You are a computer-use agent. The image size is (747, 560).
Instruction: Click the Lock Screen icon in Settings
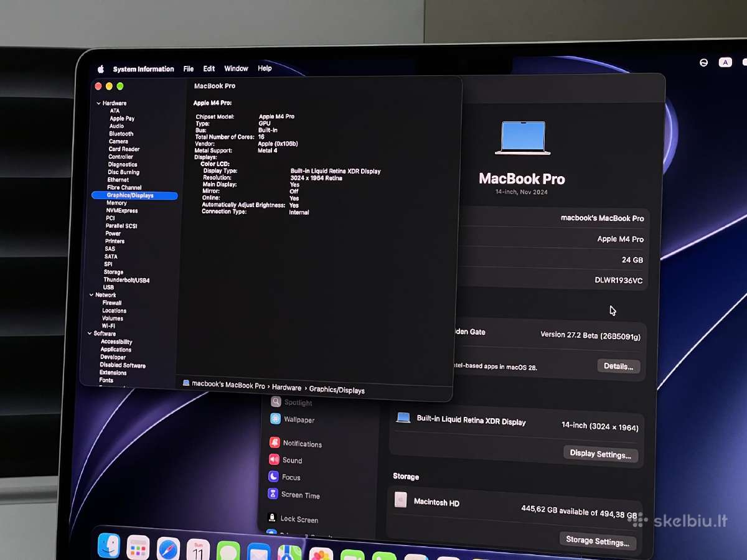(272, 518)
